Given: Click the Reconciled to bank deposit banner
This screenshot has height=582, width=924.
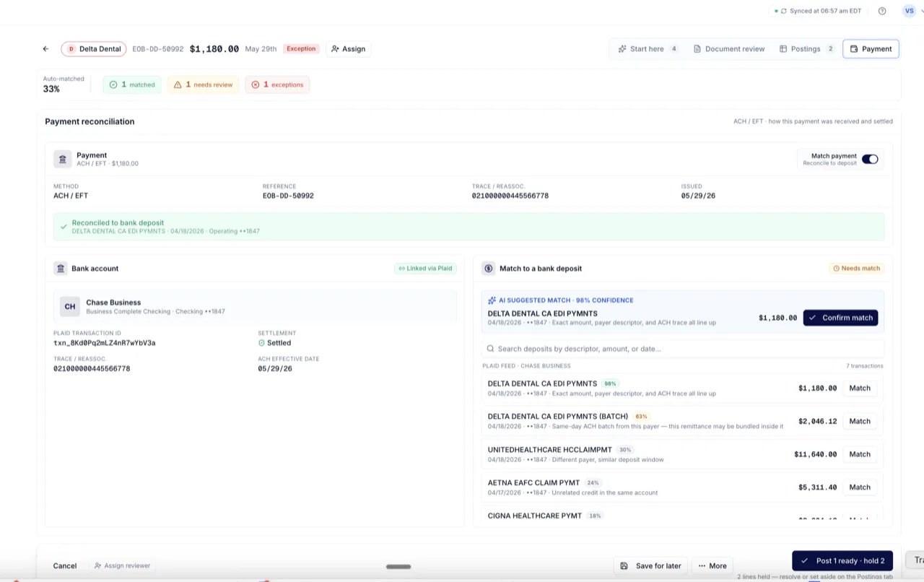Looking at the screenshot, I should [468, 227].
